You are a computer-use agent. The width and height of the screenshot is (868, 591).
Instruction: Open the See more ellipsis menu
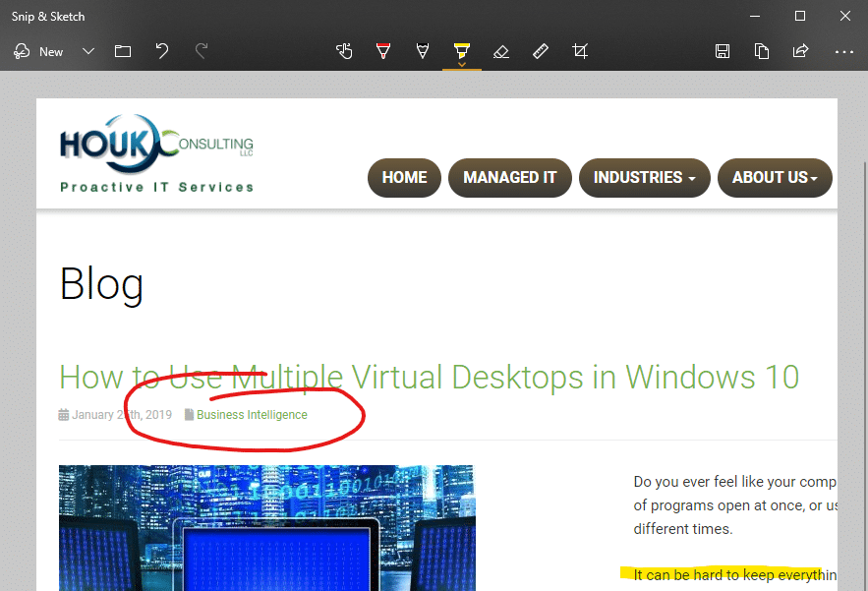tap(844, 51)
